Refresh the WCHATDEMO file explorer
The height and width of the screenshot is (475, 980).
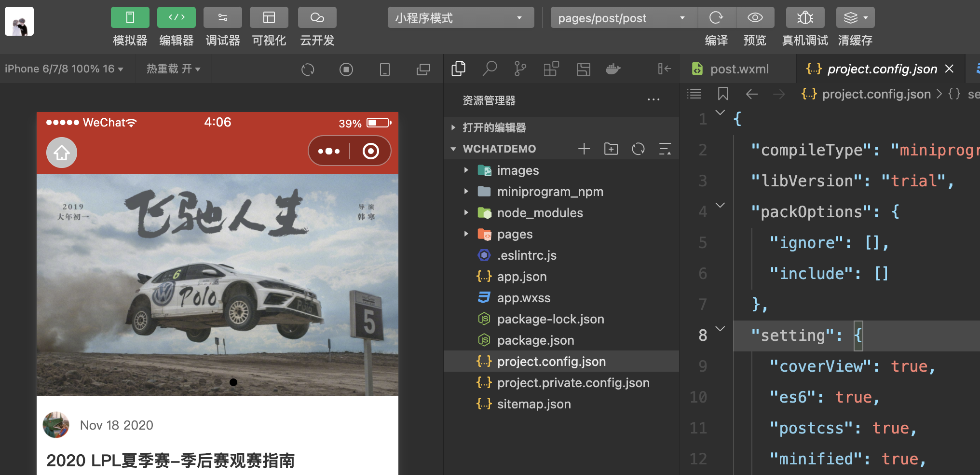(638, 149)
